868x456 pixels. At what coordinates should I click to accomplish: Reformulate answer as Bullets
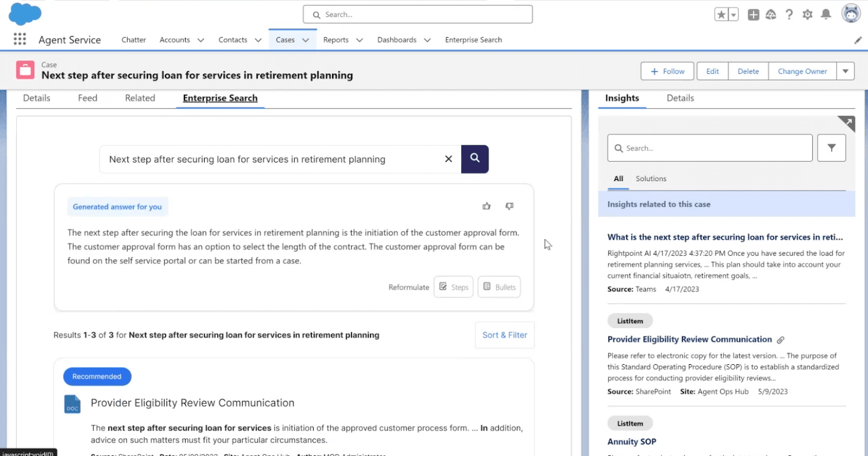(499, 287)
